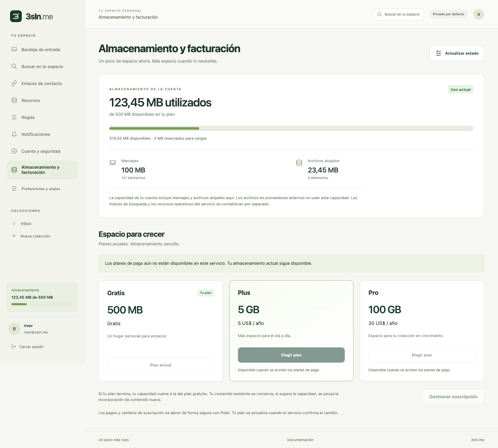Image resolution: width=498 pixels, height=448 pixels.
Task: Open Preferencias y atajos in the sidebar
Action: pos(42,188)
